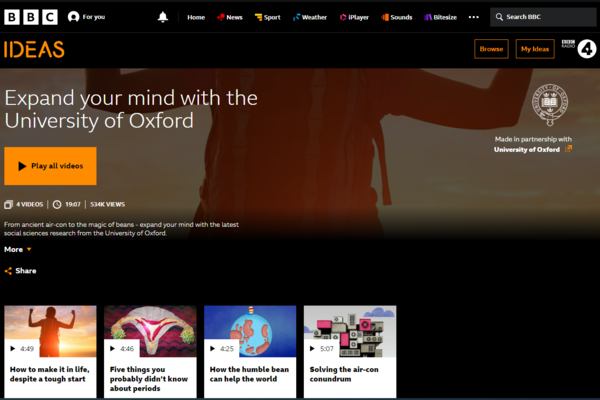This screenshot has height=400, width=600.
Task: Click the BBC logo
Action: (x=31, y=17)
